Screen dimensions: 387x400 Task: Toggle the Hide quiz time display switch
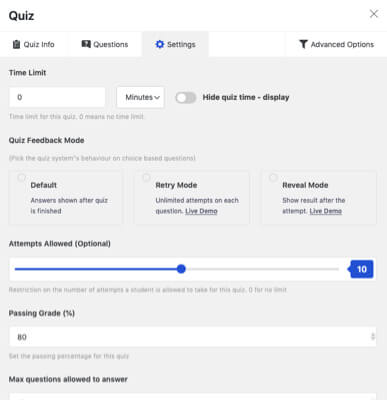[186, 98]
